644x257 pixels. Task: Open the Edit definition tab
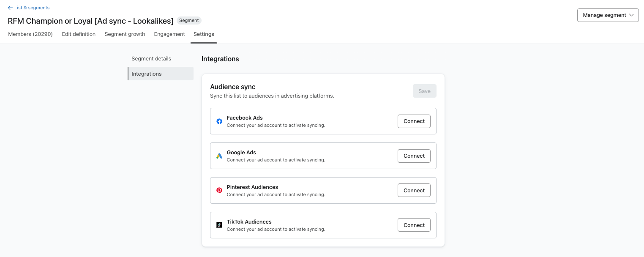79,34
